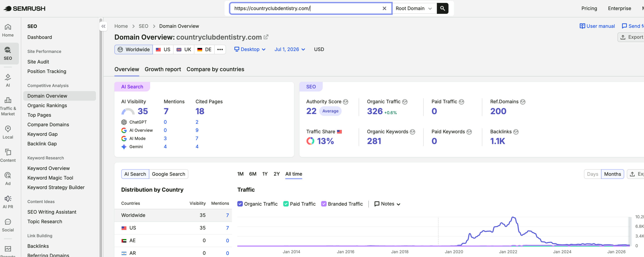Image resolution: width=644 pixels, height=257 pixels.
Task: Open the User manual link
Action: click(x=597, y=26)
